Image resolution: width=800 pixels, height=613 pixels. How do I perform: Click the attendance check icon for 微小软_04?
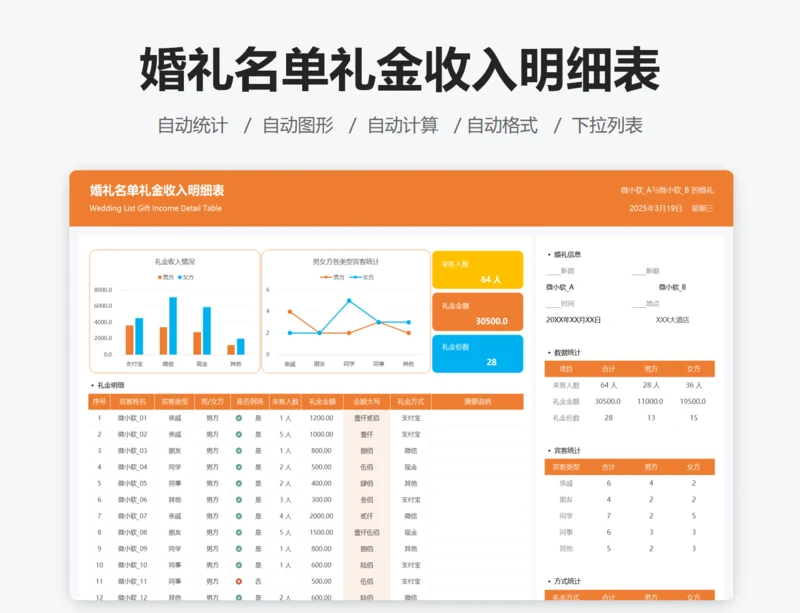tap(239, 467)
